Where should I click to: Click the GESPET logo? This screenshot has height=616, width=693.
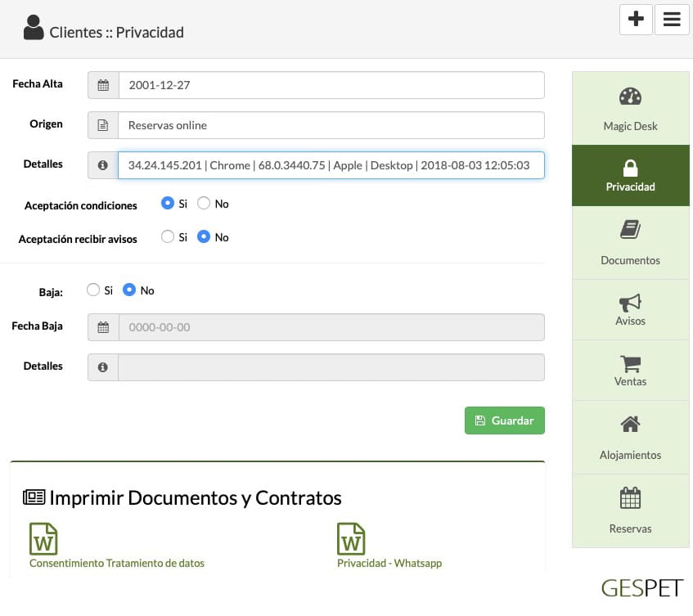coord(642,589)
